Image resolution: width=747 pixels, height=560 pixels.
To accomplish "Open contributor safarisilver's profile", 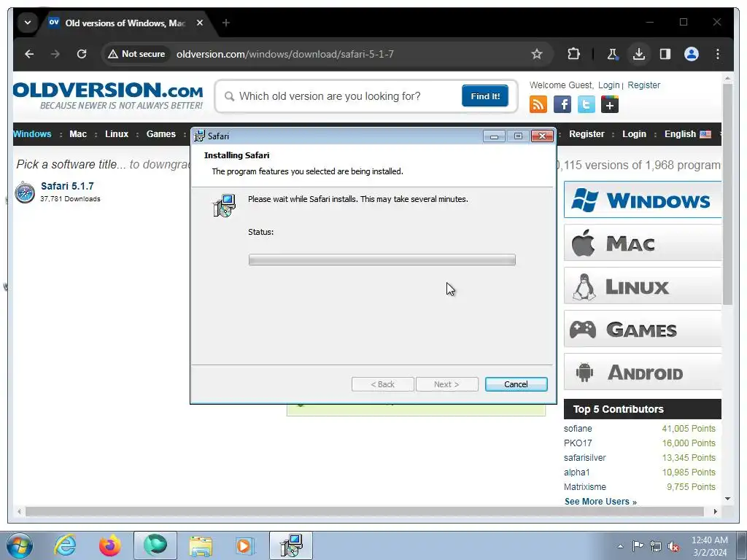I will pyautogui.click(x=584, y=458).
